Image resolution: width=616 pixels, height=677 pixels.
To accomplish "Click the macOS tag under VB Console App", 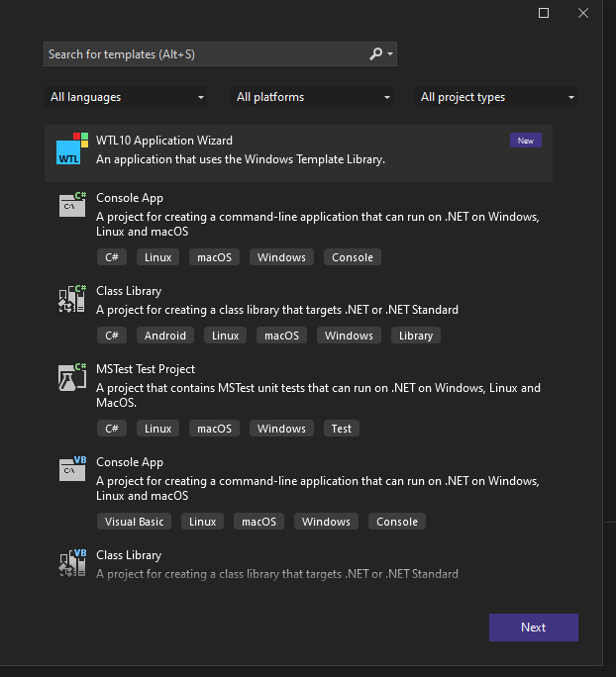I will tap(258, 522).
